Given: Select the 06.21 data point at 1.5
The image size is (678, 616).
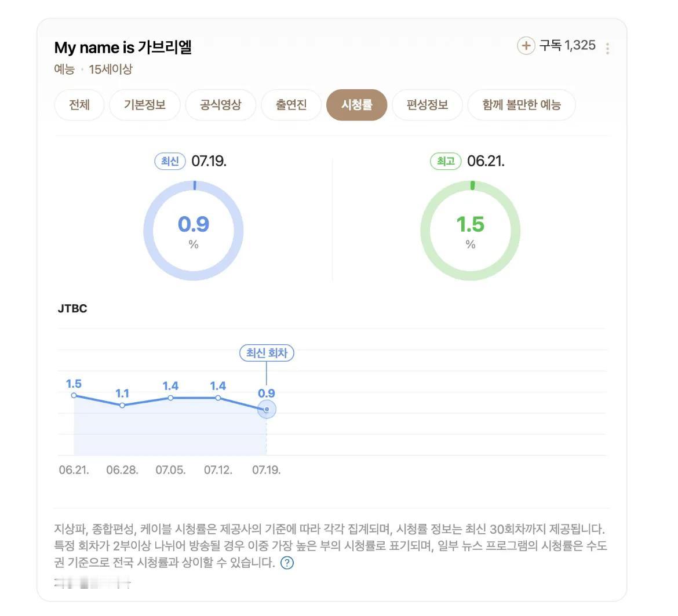Looking at the screenshot, I should click(74, 396).
